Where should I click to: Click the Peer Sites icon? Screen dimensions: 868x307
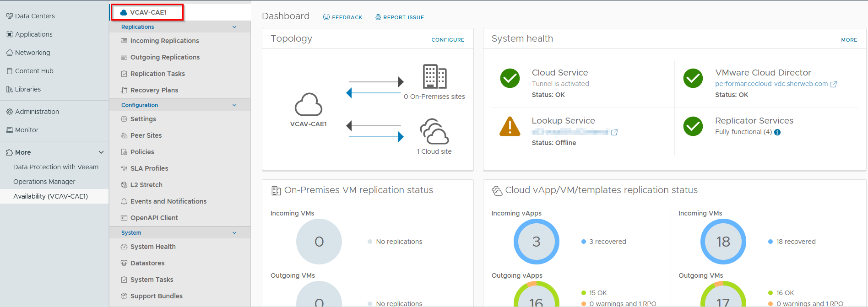[124, 135]
